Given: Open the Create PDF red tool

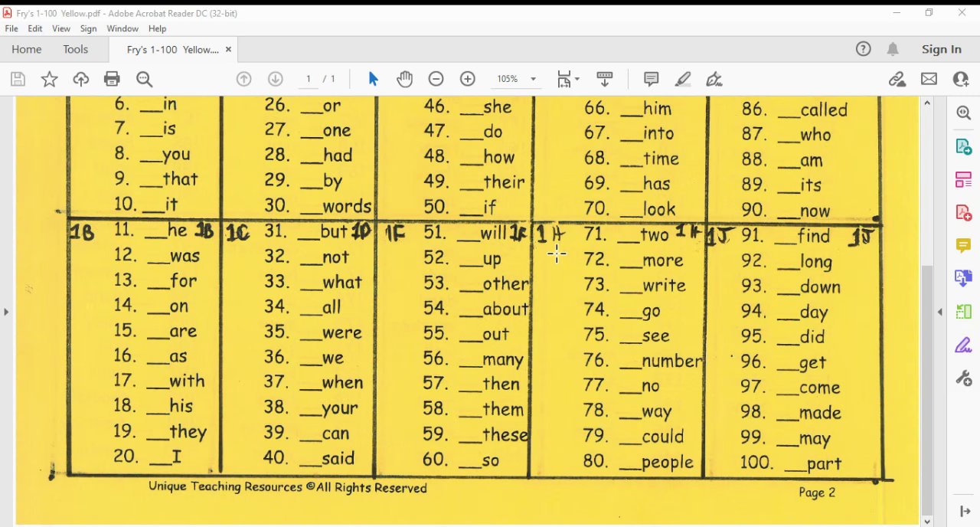Looking at the screenshot, I should pyautogui.click(x=963, y=213).
